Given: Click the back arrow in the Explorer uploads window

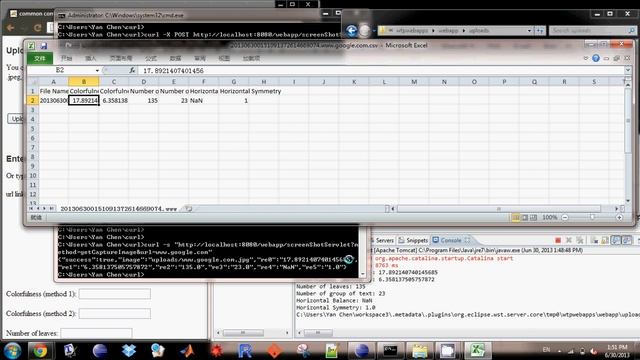Looking at the screenshot, I should pyautogui.click(x=351, y=31).
